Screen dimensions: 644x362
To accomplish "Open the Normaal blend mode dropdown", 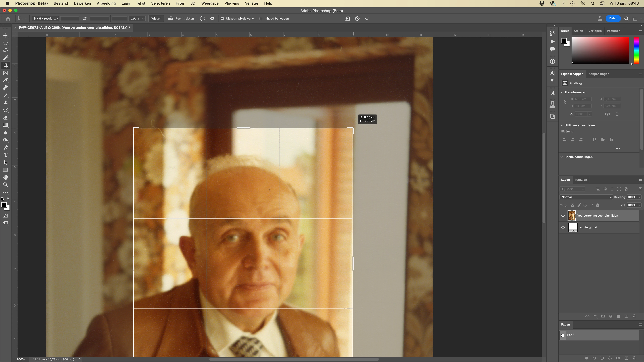I will [586, 197].
